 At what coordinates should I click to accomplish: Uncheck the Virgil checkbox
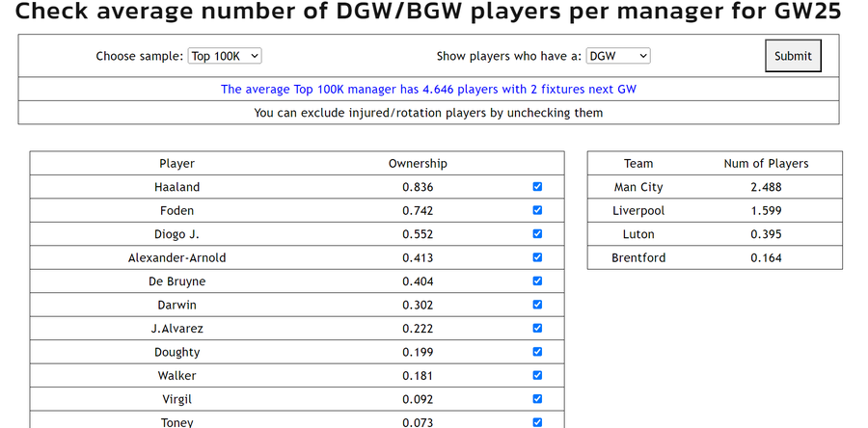click(537, 399)
